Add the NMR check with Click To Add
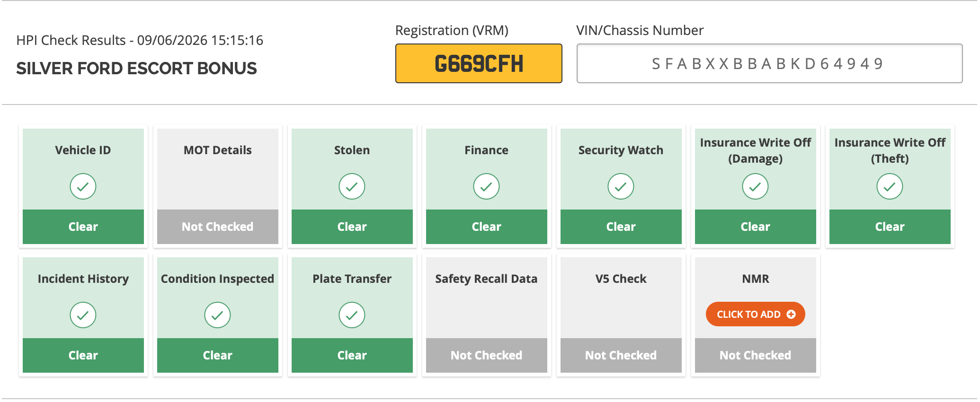980x402 pixels. (755, 314)
